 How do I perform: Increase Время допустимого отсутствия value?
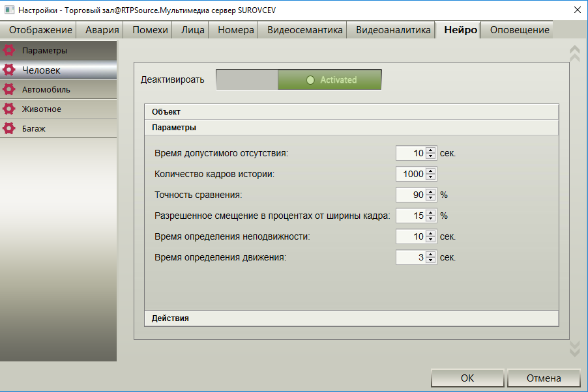click(x=430, y=150)
